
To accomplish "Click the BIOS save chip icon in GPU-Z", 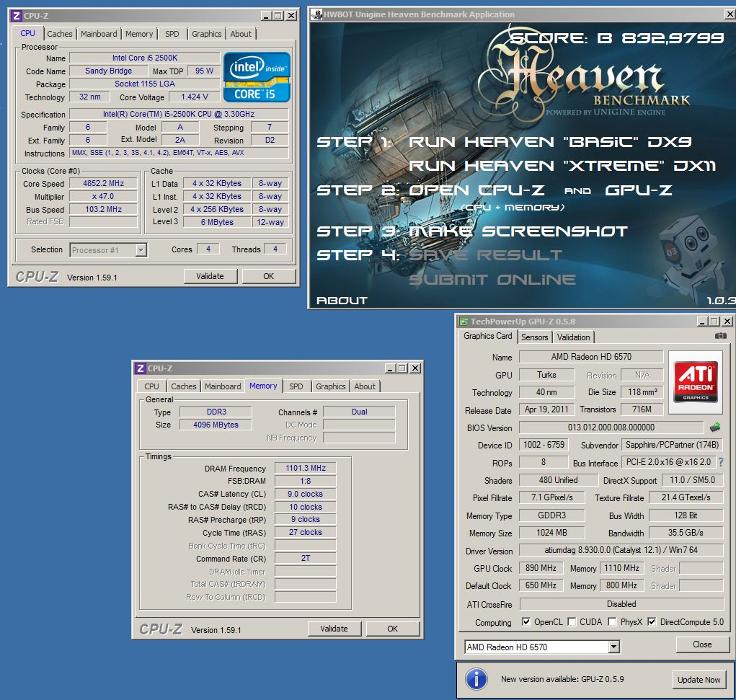I will [x=715, y=427].
